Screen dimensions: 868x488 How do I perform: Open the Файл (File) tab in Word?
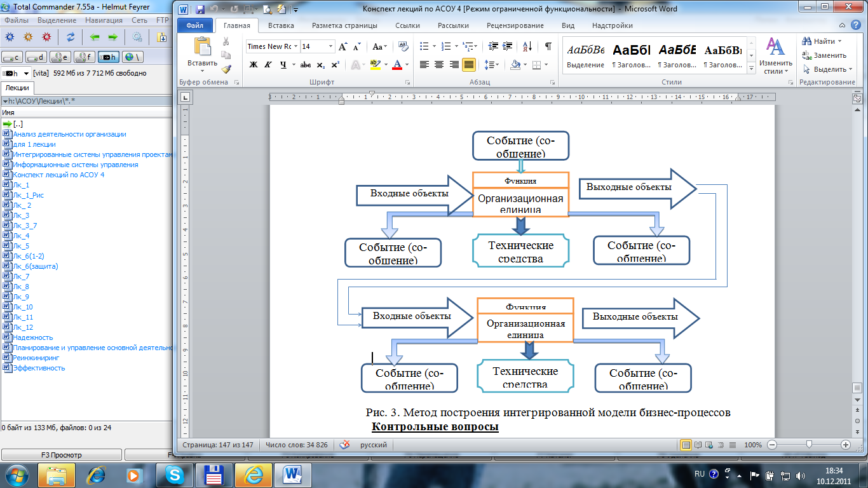(194, 25)
